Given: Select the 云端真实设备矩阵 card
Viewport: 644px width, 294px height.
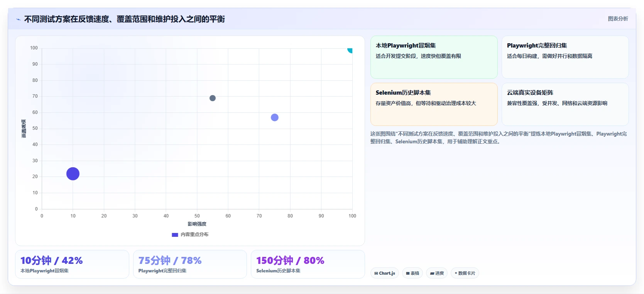Looking at the screenshot, I should click(x=565, y=104).
